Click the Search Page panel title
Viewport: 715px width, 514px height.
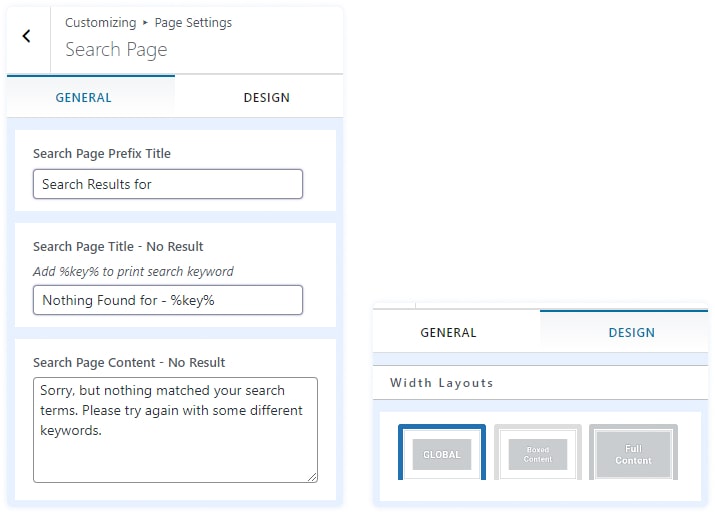(x=116, y=50)
